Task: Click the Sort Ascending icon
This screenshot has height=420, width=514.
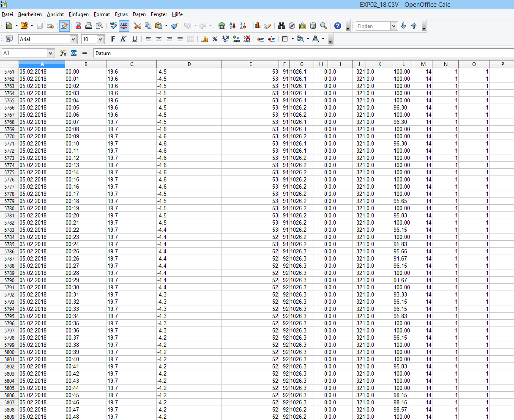Action: [x=232, y=26]
